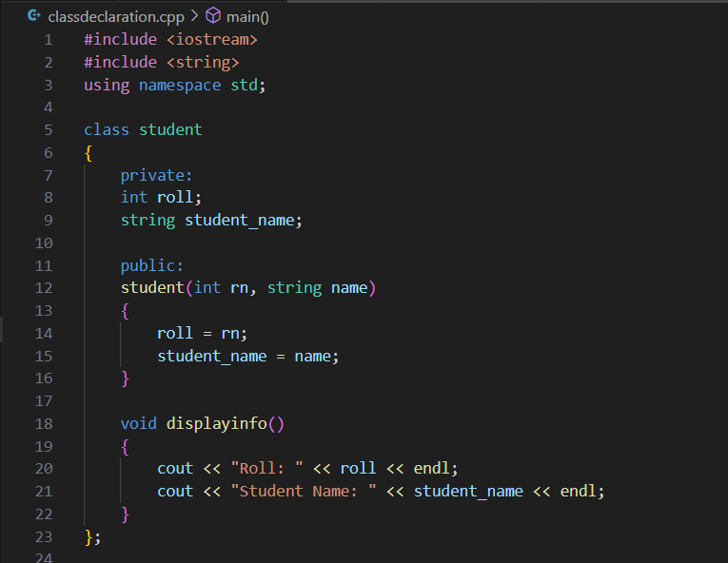Click the pink opening brace on line 13
728x563 pixels.
coord(125,311)
